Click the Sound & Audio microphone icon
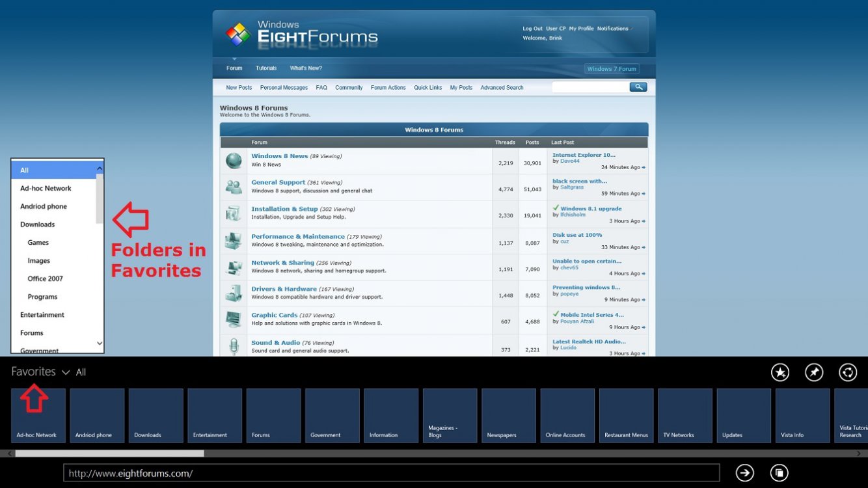 pos(234,346)
